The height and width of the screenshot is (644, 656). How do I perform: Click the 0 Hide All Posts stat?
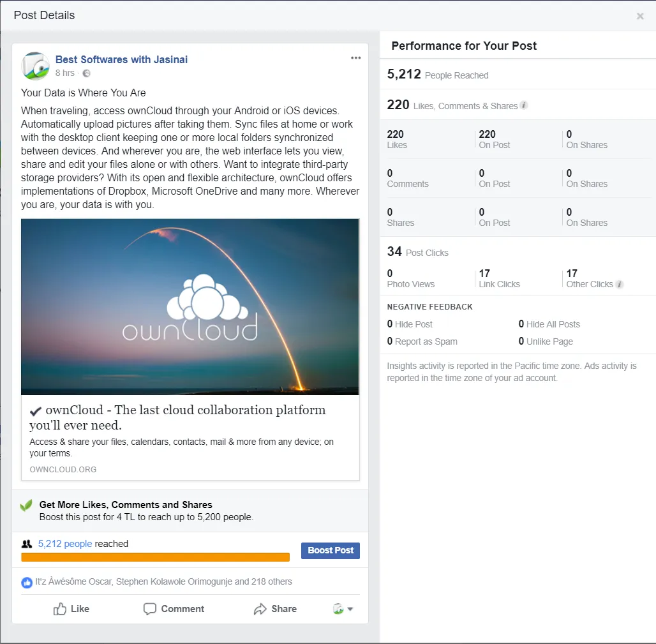tap(549, 324)
